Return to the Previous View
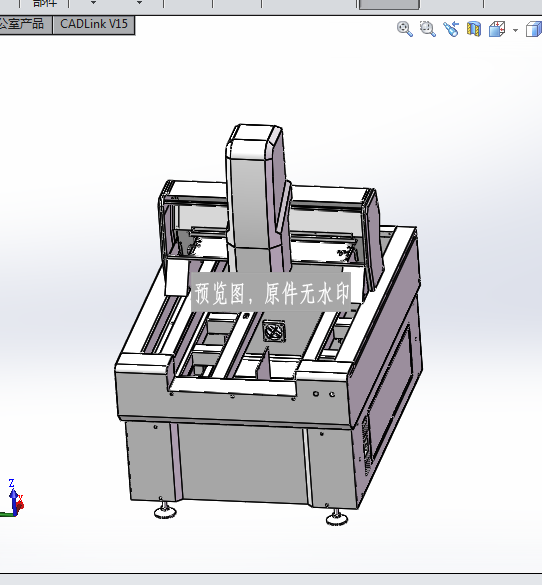The image size is (542, 585). click(451, 29)
